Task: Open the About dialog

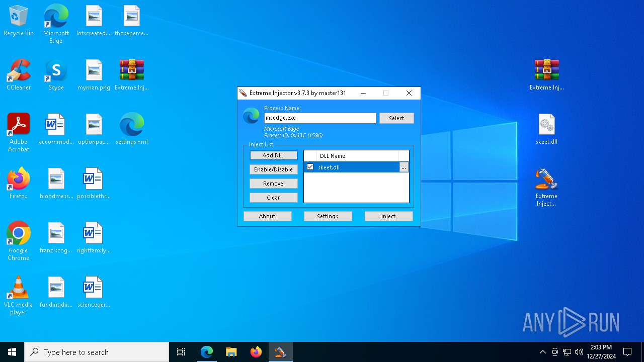Action: 267,216
